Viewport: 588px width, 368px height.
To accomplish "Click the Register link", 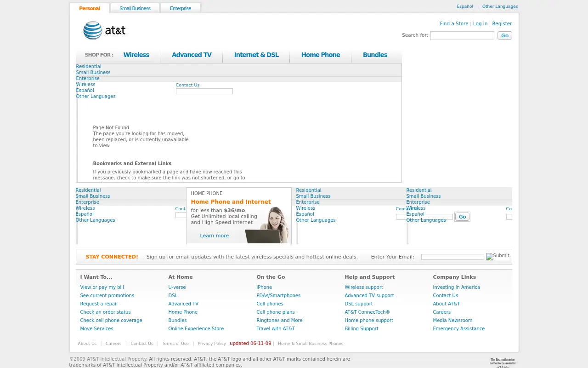I will (x=502, y=23).
